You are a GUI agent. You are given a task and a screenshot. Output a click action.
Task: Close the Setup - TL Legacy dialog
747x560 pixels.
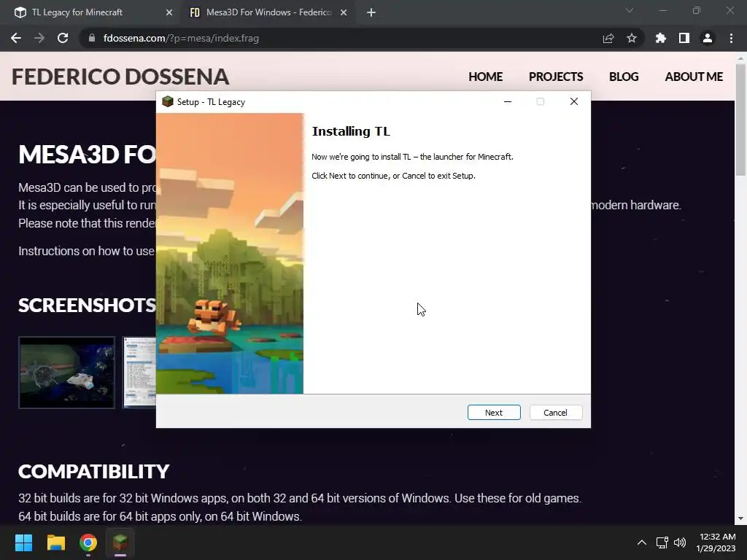573,101
